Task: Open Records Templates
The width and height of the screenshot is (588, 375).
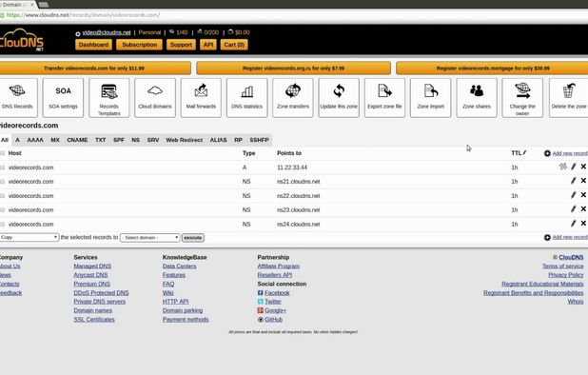Action: (109, 97)
